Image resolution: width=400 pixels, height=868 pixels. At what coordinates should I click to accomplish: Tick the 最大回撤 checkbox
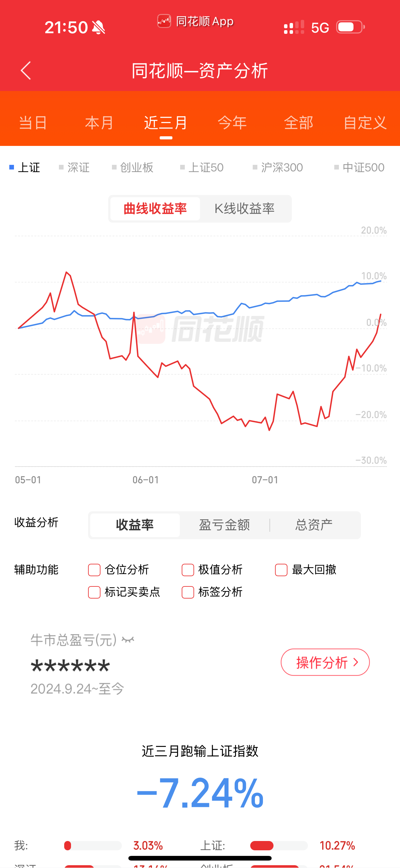pos(281,570)
